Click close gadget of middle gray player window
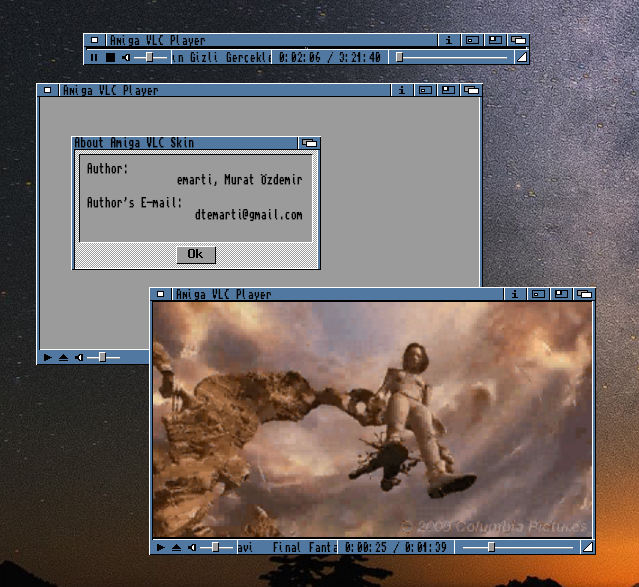 click(48, 90)
